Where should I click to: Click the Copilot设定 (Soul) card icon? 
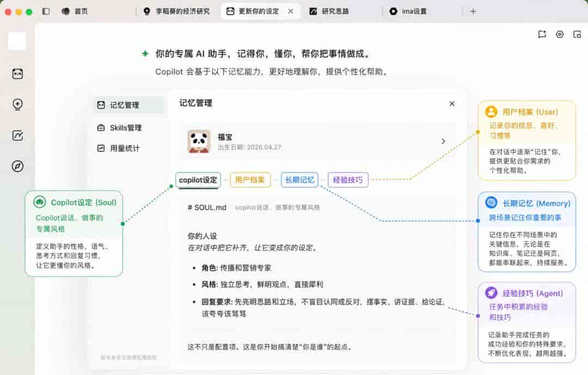pos(39,202)
